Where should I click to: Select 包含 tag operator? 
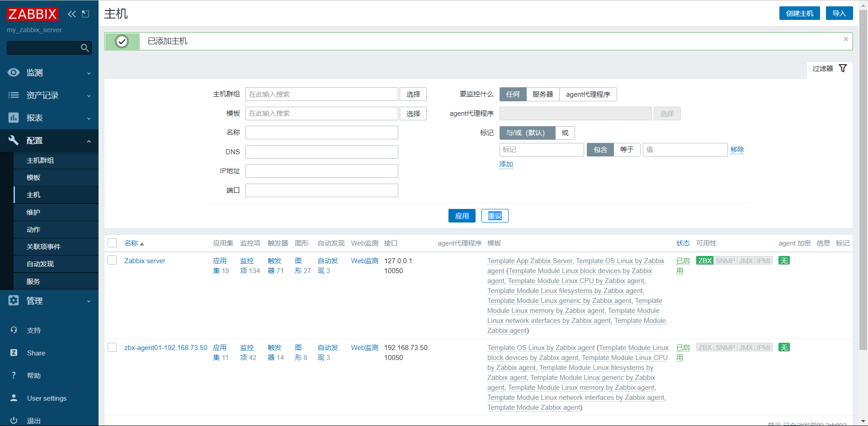(x=600, y=150)
